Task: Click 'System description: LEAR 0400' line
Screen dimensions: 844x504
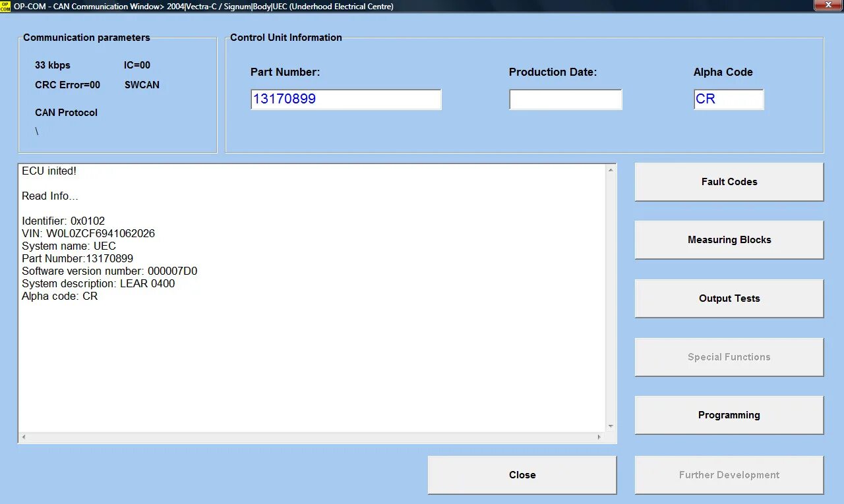Action: point(98,284)
